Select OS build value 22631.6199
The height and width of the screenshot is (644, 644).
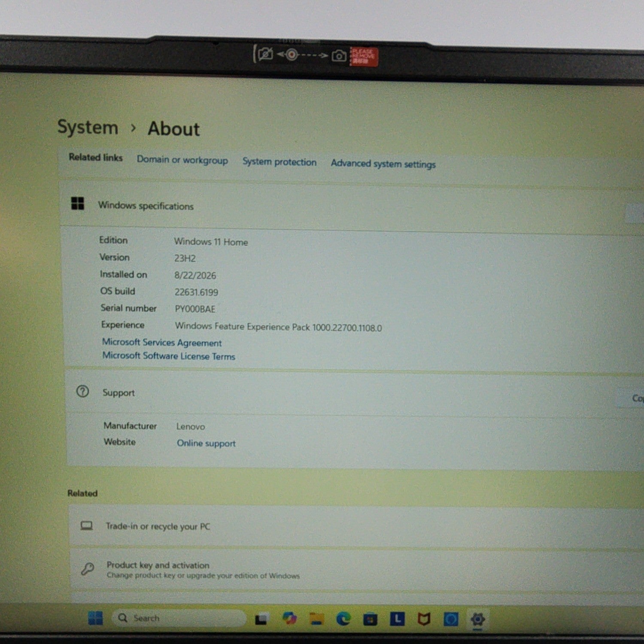196,292
